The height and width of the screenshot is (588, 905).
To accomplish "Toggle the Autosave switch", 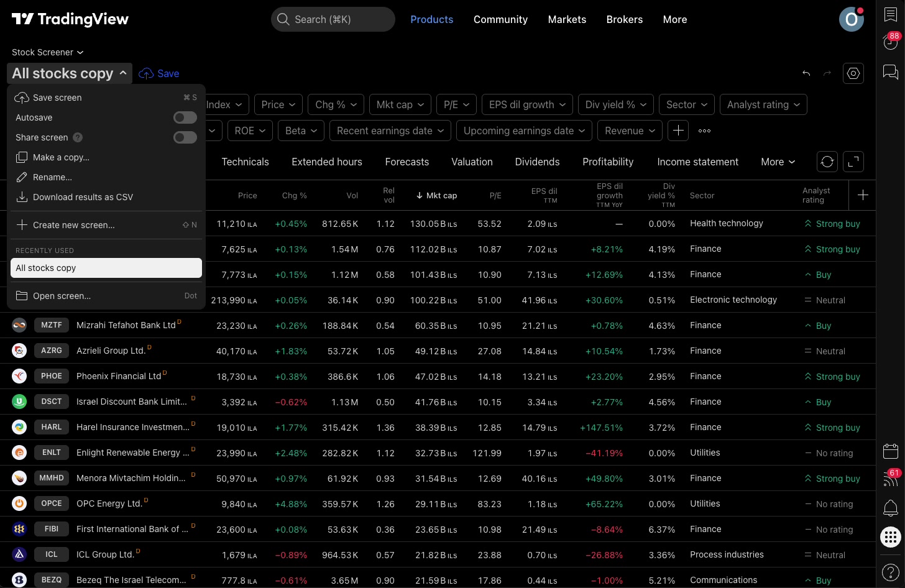I will pos(185,117).
